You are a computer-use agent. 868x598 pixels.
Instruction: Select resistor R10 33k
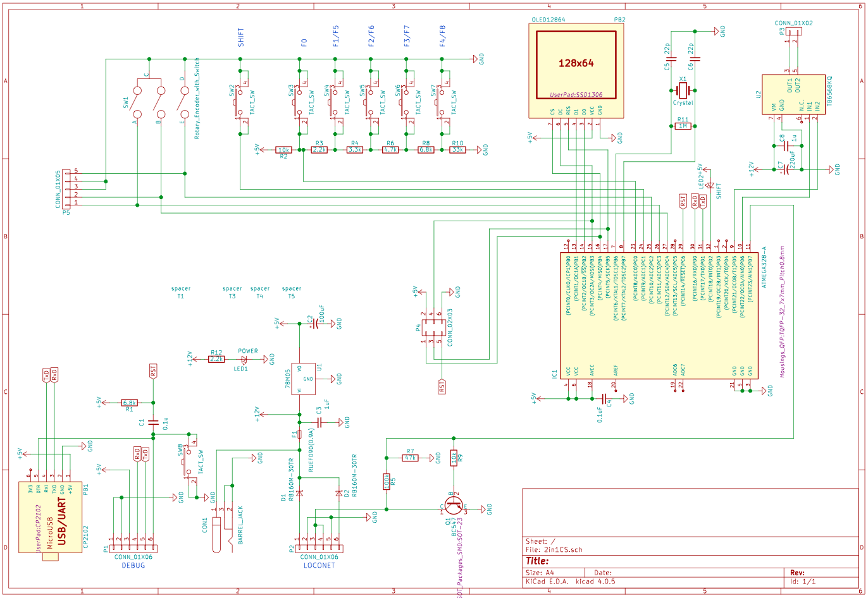(x=457, y=150)
